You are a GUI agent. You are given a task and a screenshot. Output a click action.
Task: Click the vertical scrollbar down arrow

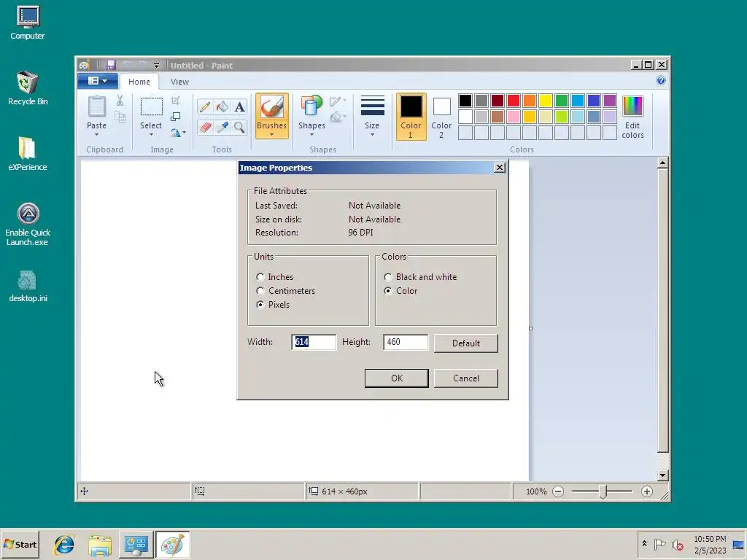pyautogui.click(x=662, y=475)
